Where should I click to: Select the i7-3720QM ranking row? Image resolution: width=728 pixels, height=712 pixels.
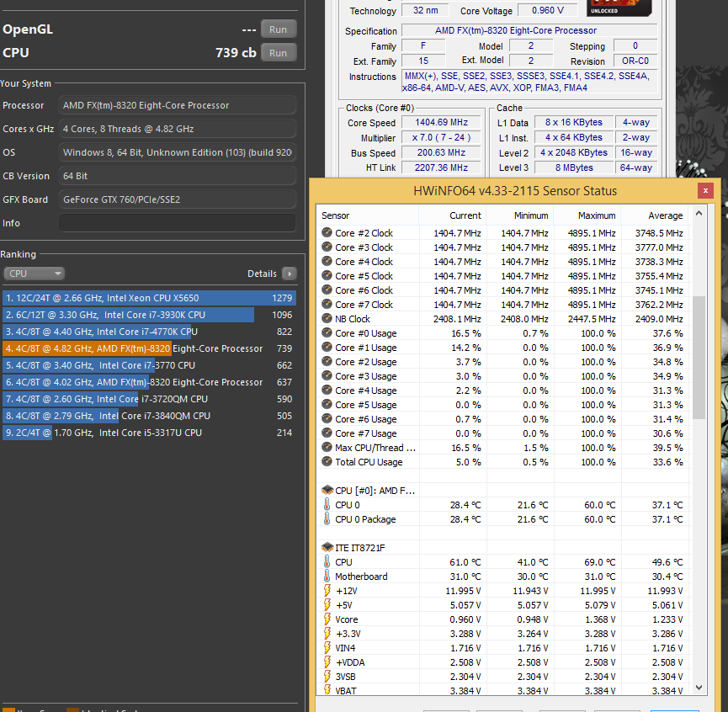[149, 399]
